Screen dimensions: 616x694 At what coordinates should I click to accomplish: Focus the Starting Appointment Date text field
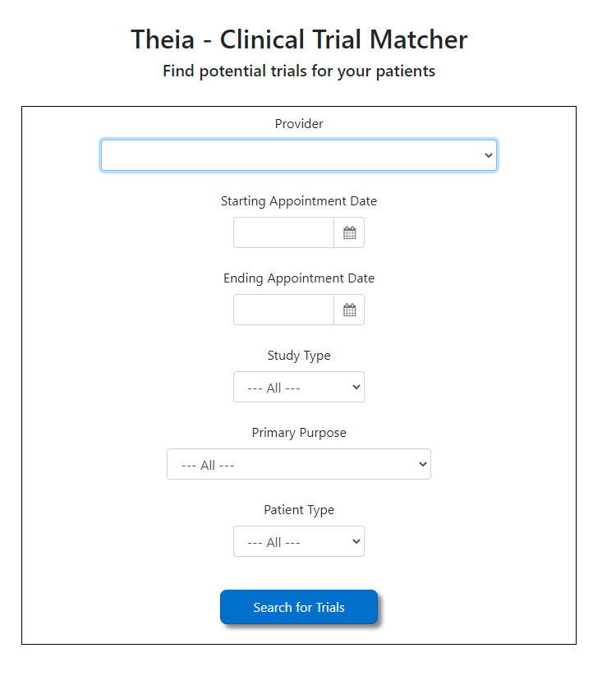point(283,232)
